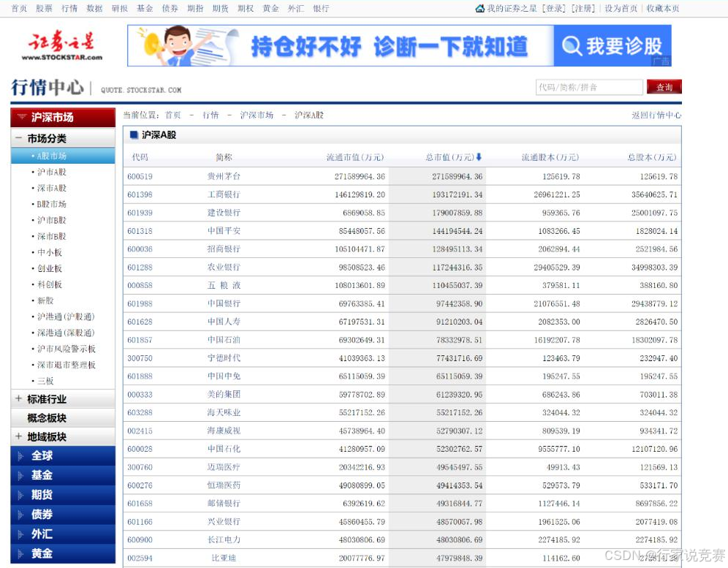Click 设为首页 link
This screenshot has width=728, height=568.
[x=621, y=8]
